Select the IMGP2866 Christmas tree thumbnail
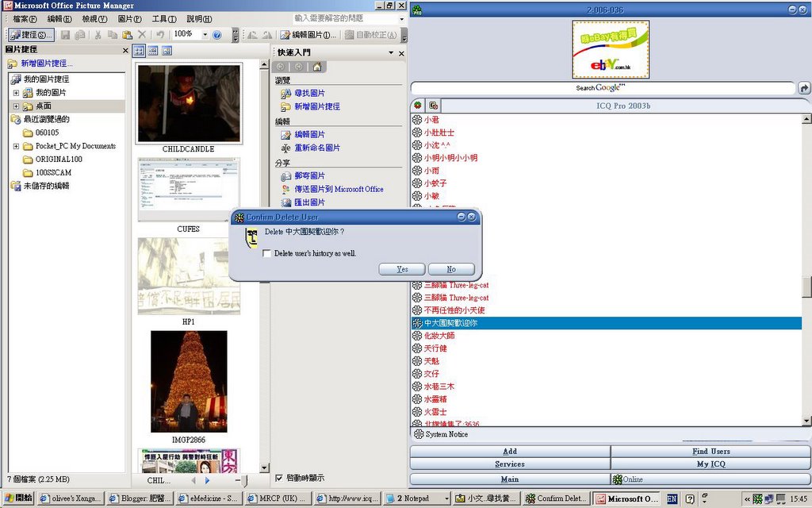Screen dimensions: 812x508 tap(189, 382)
